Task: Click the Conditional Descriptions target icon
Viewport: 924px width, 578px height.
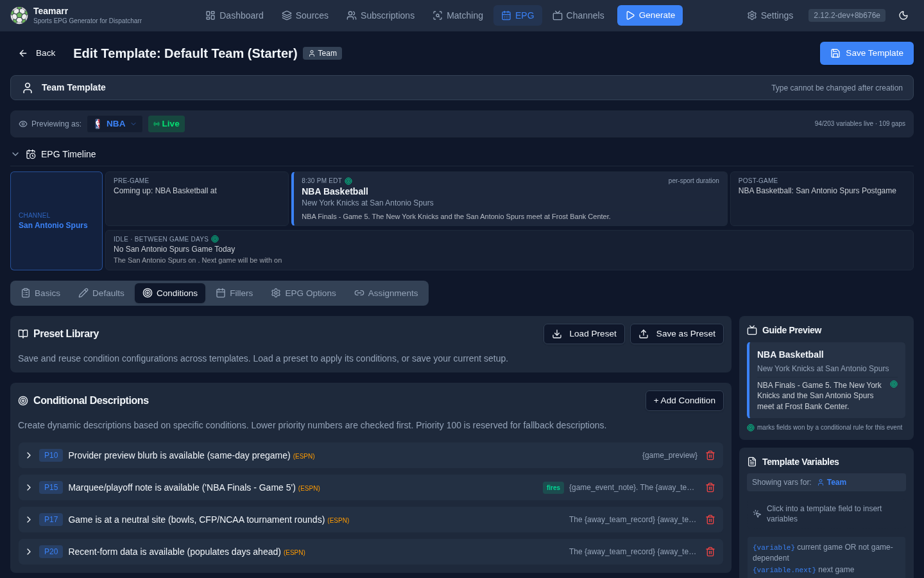Action: pos(23,401)
